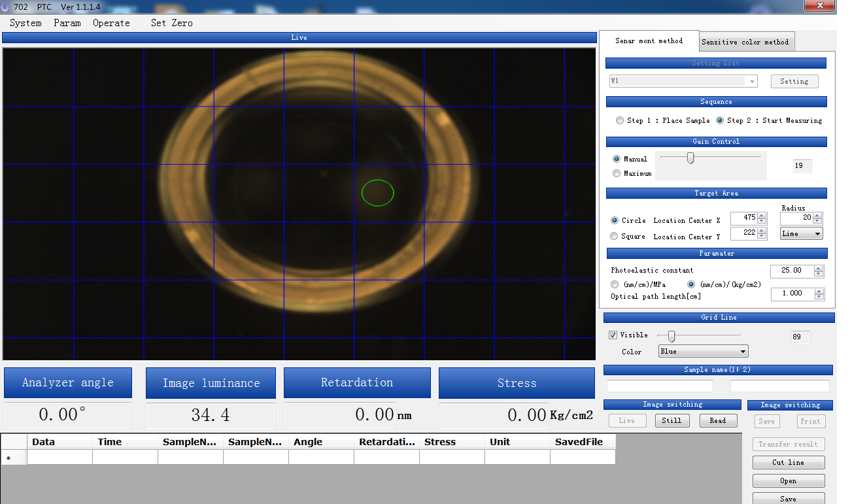
Task: Increase Photoelastic constant with up arrow
Action: pyautogui.click(x=819, y=268)
